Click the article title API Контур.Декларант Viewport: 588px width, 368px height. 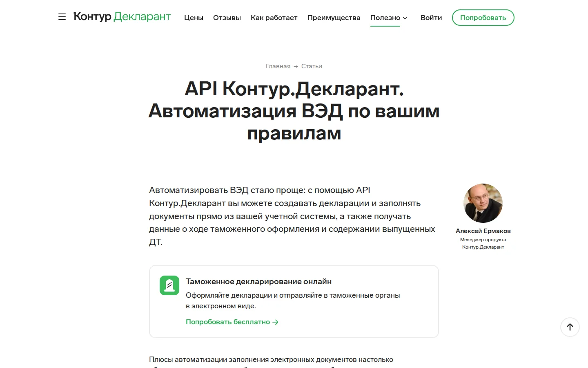click(x=294, y=111)
